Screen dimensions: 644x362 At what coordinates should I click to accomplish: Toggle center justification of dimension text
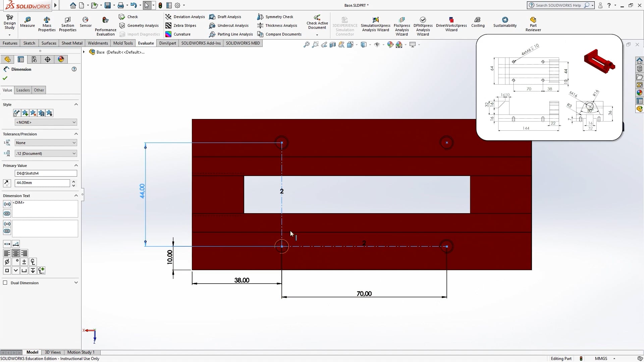pyautogui.click(x=15, y=253)
